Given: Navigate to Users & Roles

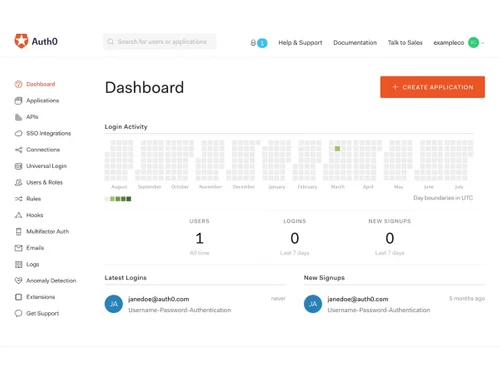Looking at the screenshot, I should 44,182.
